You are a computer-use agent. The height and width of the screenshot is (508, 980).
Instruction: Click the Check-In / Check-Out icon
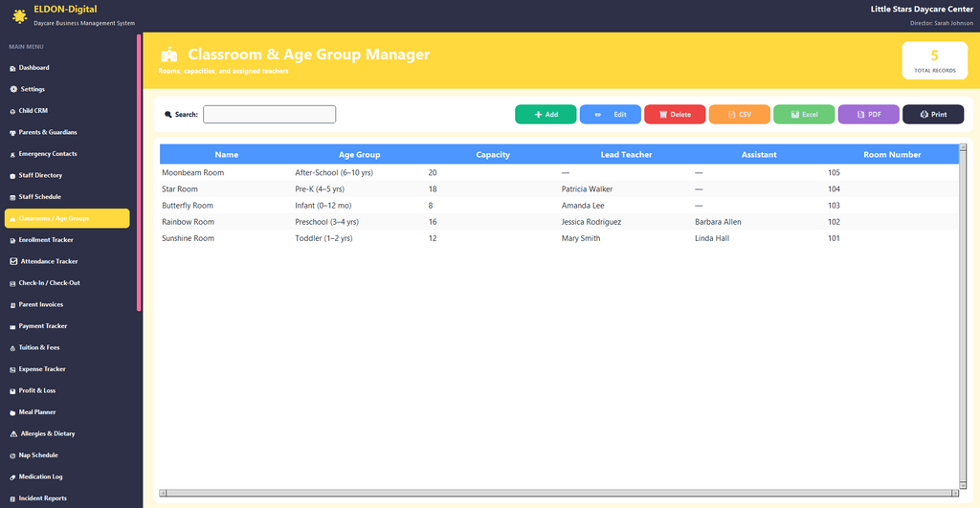12,284
